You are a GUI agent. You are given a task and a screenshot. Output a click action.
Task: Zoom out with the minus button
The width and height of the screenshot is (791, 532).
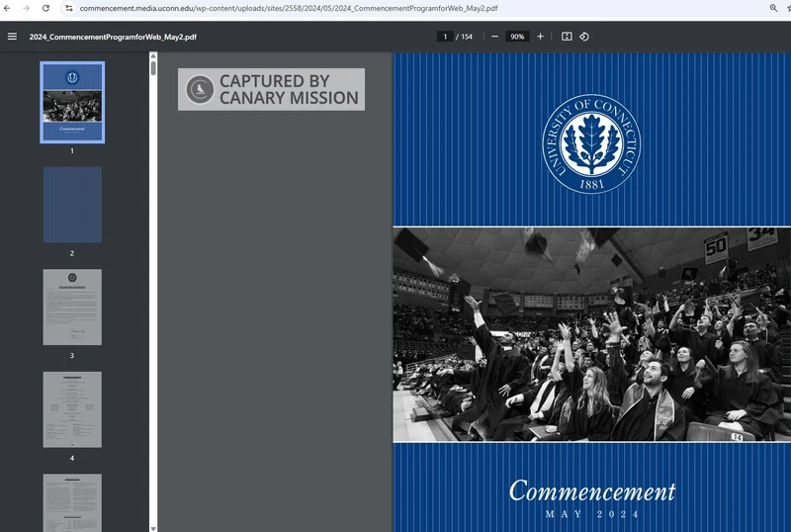tap(495, 37)
